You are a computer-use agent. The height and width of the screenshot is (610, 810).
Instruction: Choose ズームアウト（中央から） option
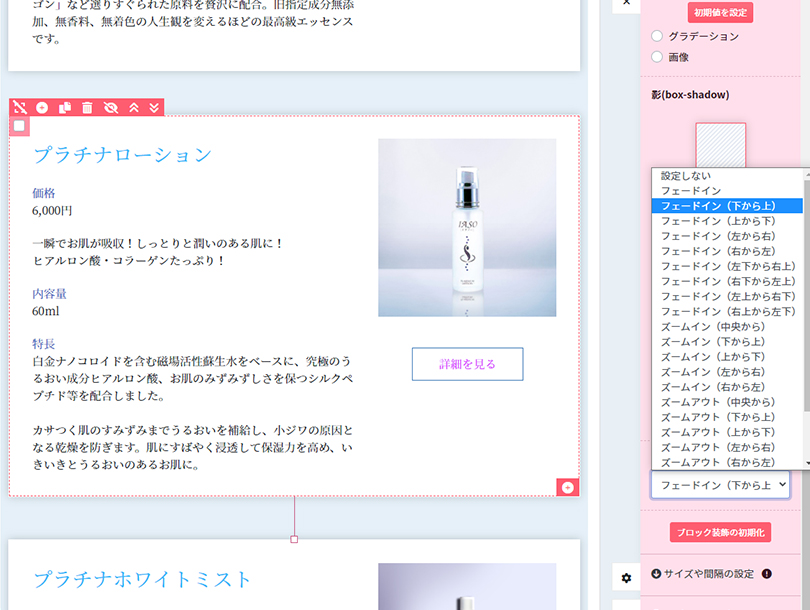(x=727, y=402)
